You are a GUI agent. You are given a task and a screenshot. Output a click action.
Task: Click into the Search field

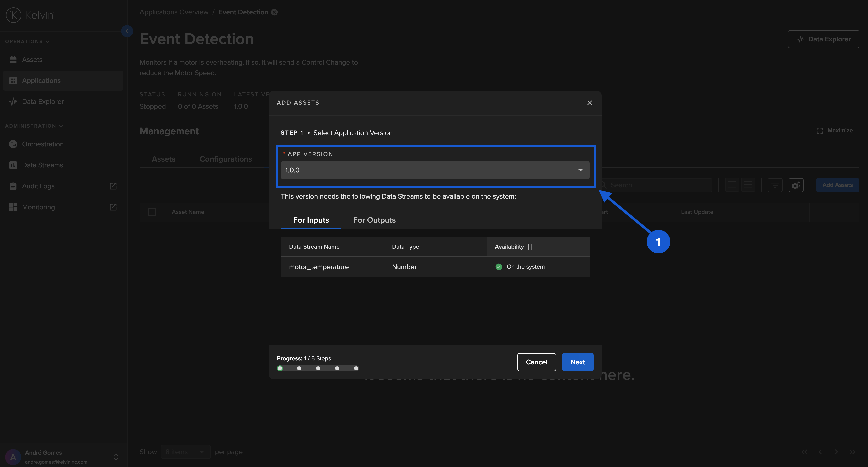657,185
